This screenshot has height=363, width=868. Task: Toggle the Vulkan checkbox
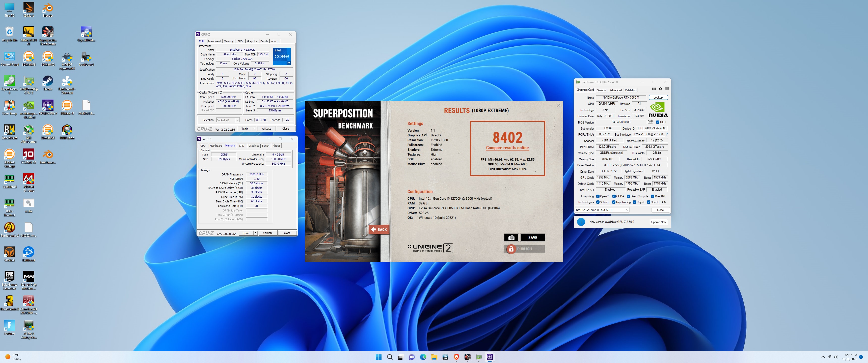click(x=598, y=202)
